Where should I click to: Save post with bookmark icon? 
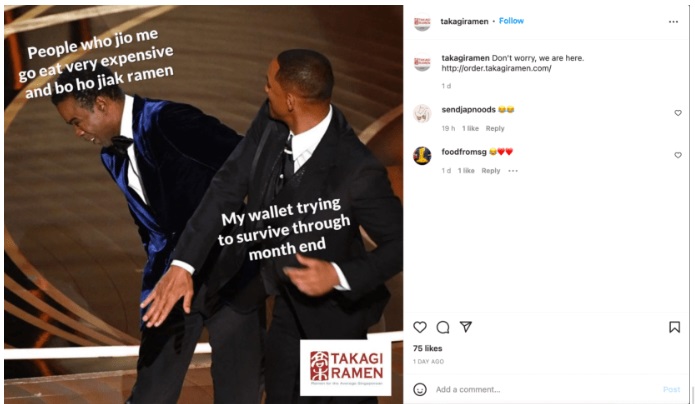674,327
